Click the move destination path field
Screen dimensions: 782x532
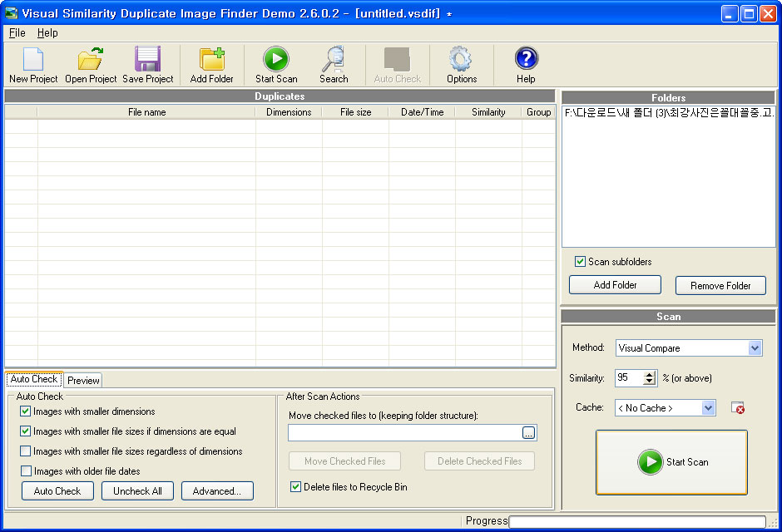[x=405, y=433]
